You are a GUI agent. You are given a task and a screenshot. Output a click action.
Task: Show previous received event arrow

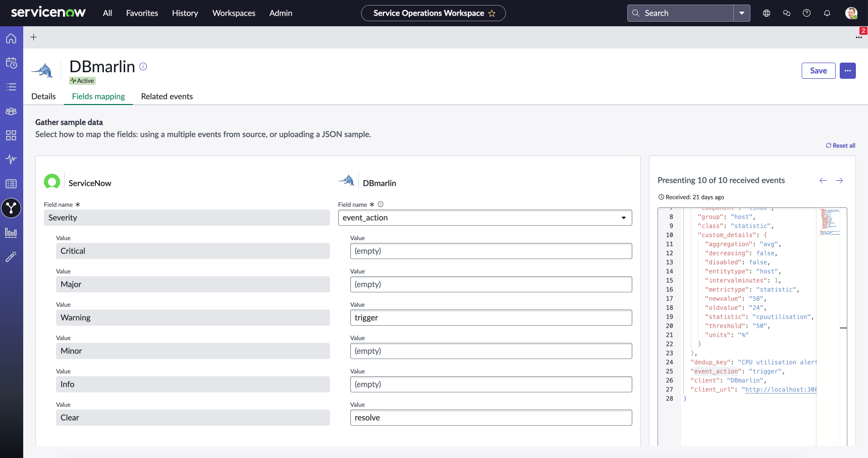(823, 180)
